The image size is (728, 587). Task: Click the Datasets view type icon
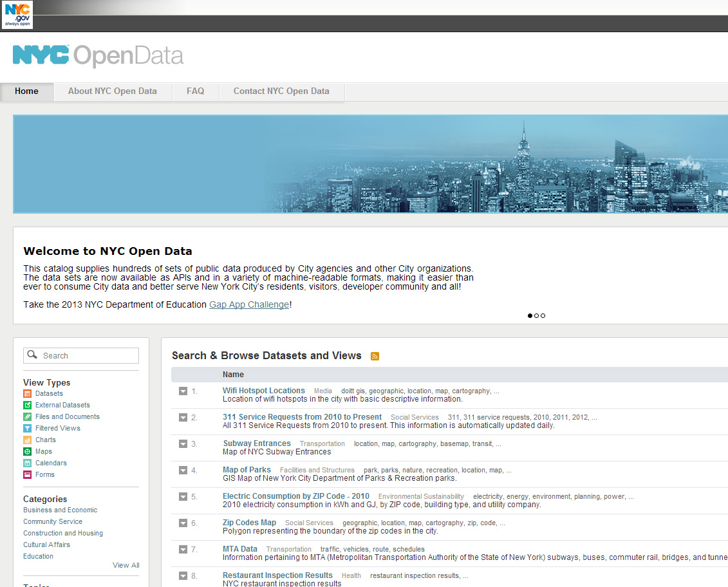click(x=28, y=393)
